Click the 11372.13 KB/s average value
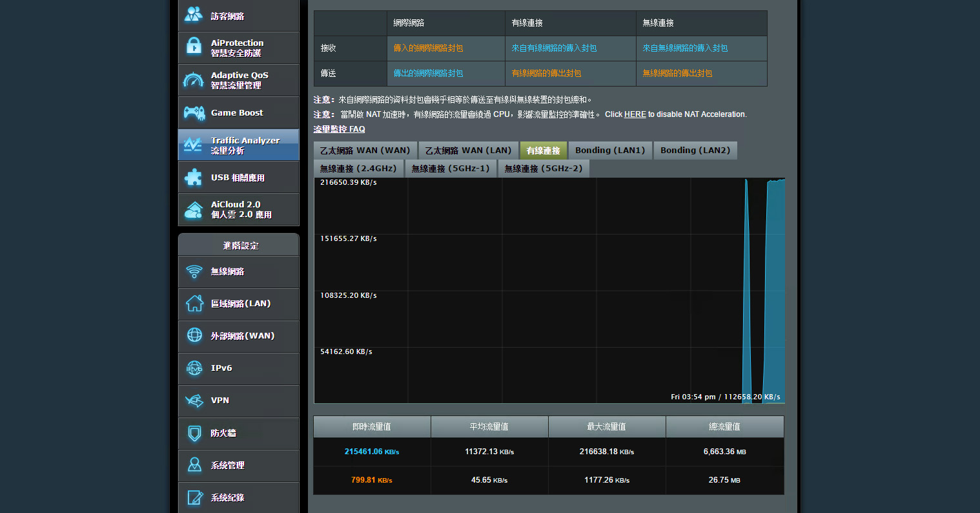 click(489, 452)
